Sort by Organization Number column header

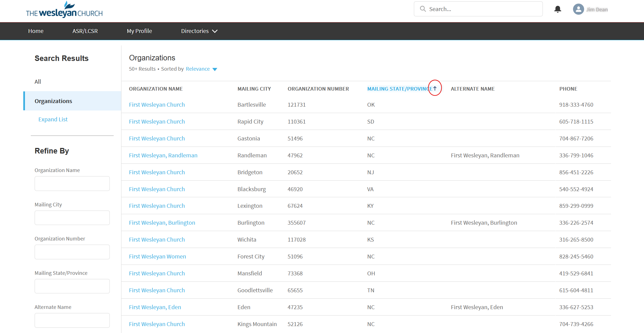tap(318, 89)
